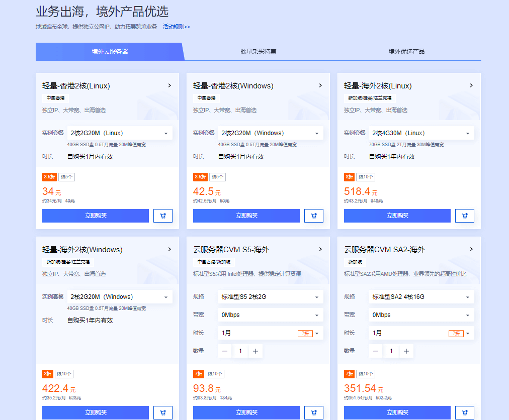This screenshot has width=509, height=420.
Task: Expand 规格 dropdown for 标准型S5 2核2G
Action: coord(270,297)
